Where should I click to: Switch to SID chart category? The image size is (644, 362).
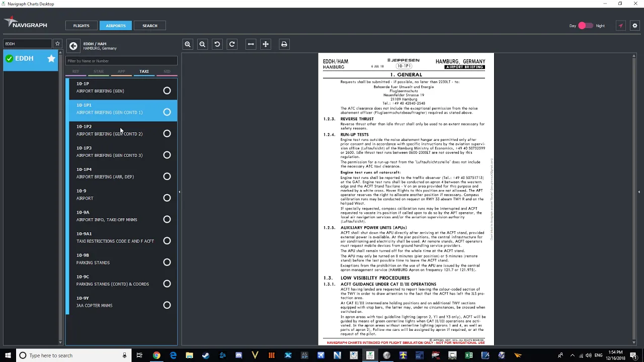167,71
